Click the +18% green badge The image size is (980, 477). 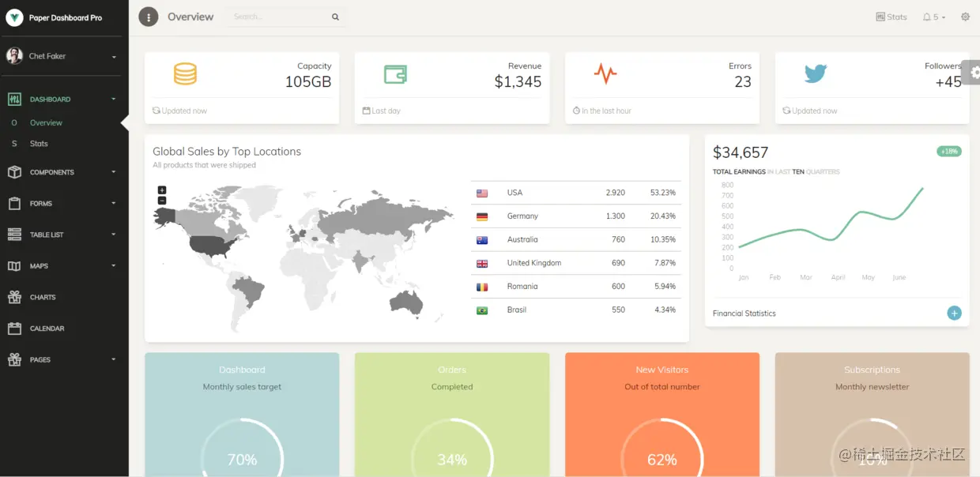click(949, 151)
